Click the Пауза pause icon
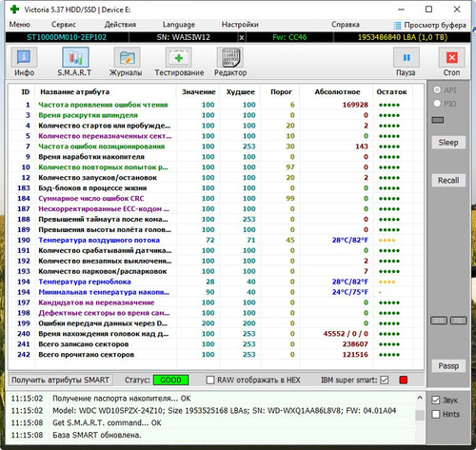This screenshot has height=450, width=476. tap(407, 57)
